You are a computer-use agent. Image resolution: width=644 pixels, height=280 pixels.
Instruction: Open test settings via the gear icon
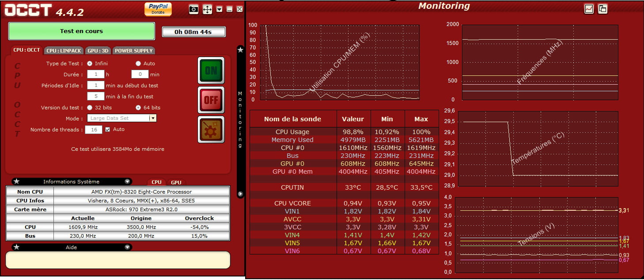[211, 129]
